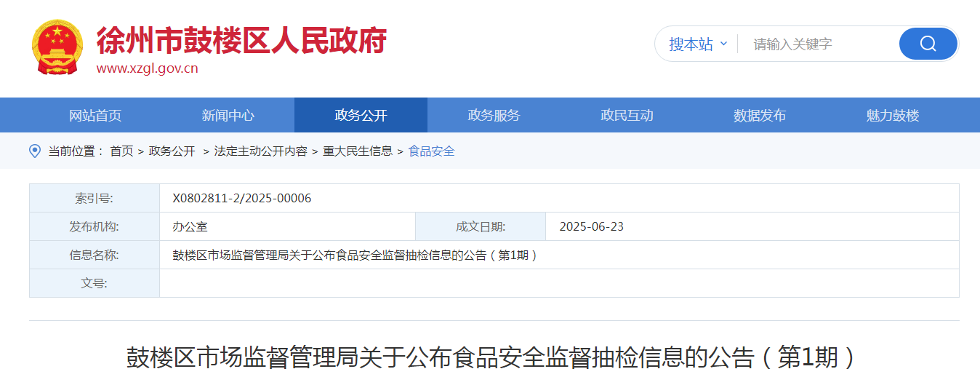Viewport: 980px width, 377px height.
Task: Click the 信息名称 label cell
Action: pos(95,255)
